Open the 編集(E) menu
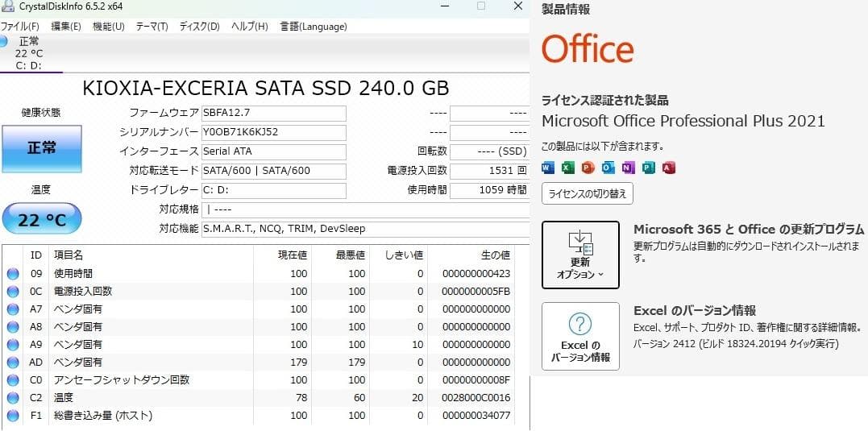Viewport: 868px width, 431px height. pos(66,26)
